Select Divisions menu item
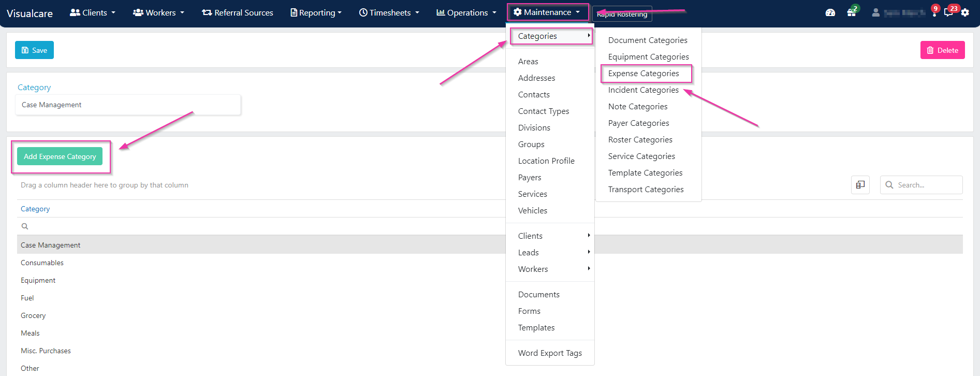 (534, 127)
